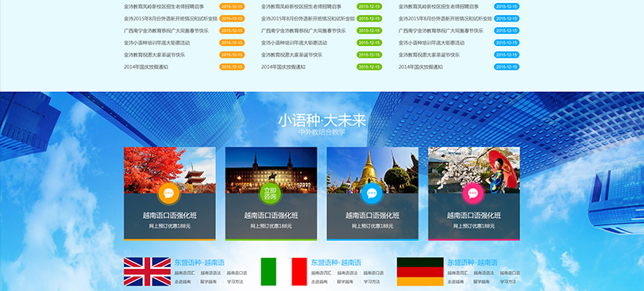Open the golden temple course photo
Viewport: 644px width, 291px height.
(x=372, y=170)
